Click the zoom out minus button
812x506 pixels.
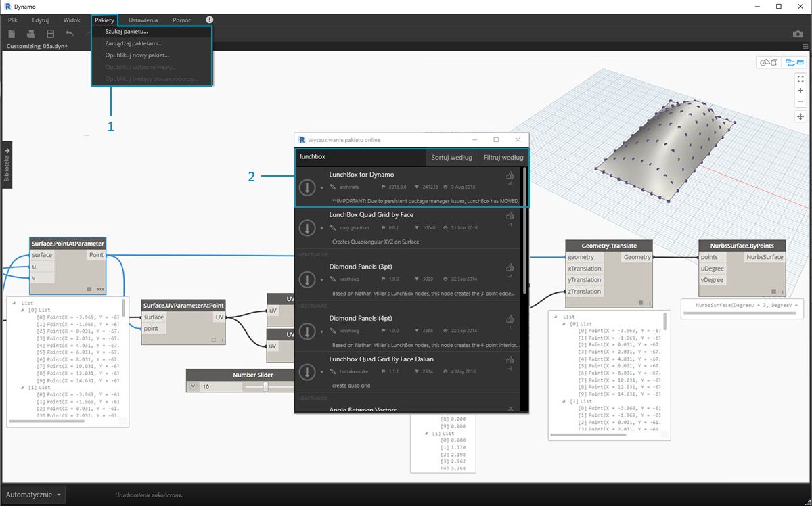point(800,101)
